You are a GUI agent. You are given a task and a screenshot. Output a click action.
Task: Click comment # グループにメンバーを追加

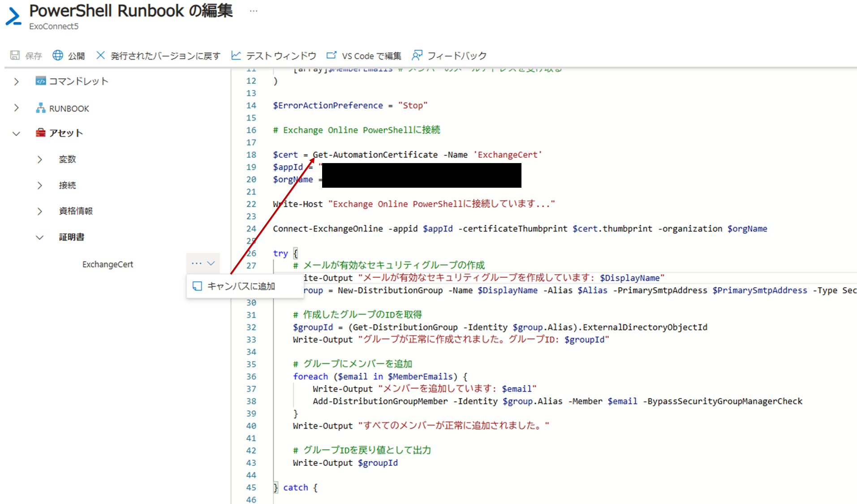353,364
